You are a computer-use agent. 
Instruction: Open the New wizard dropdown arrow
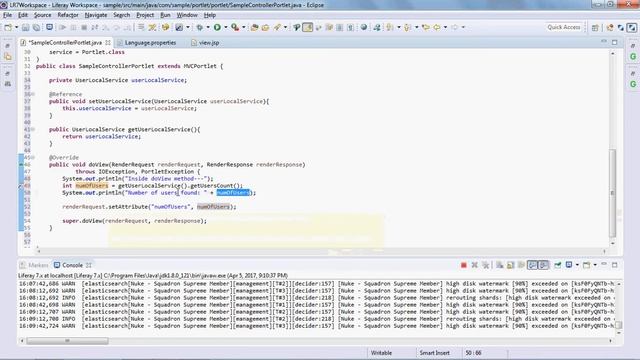coord(16,27)
